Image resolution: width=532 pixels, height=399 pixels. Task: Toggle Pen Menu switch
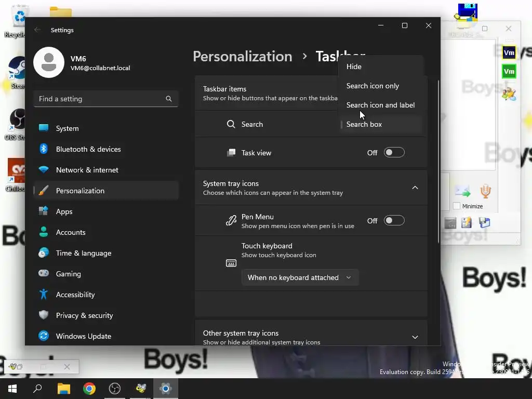394,220
